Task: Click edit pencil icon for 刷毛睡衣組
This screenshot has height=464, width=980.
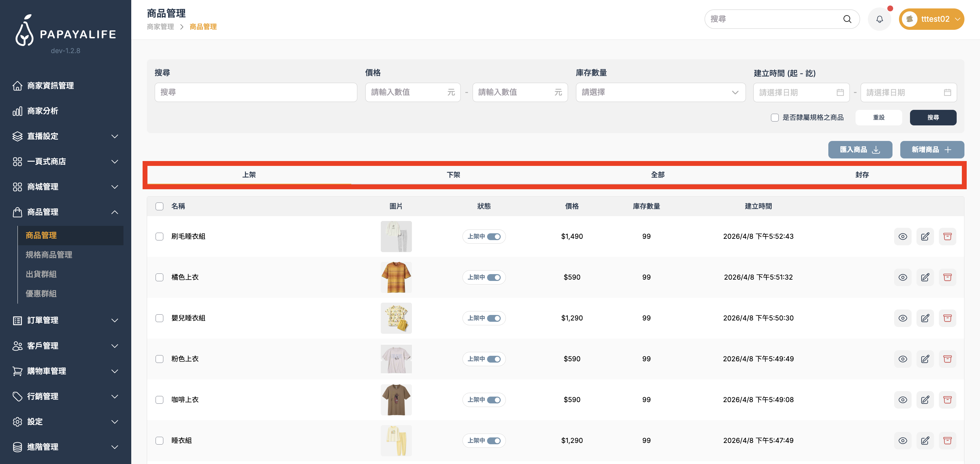Action: (925, 236)
